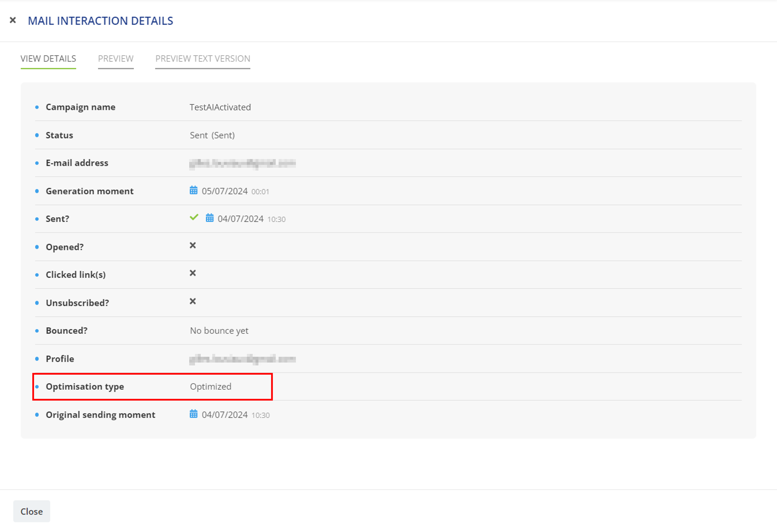Click the blurred Profile value
This screenshot has width=777, height=532.
click(243, 359)
